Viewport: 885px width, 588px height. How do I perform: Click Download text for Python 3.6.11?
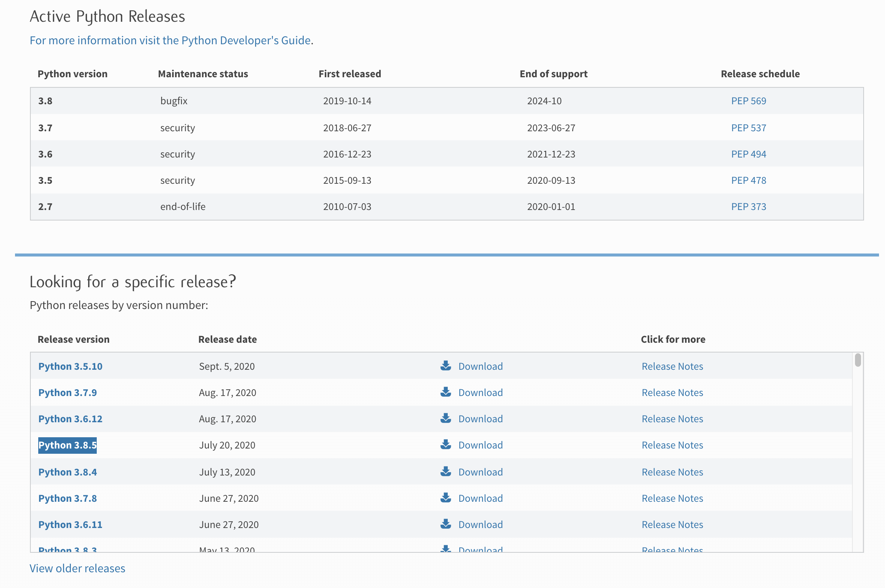click(480, 525)
